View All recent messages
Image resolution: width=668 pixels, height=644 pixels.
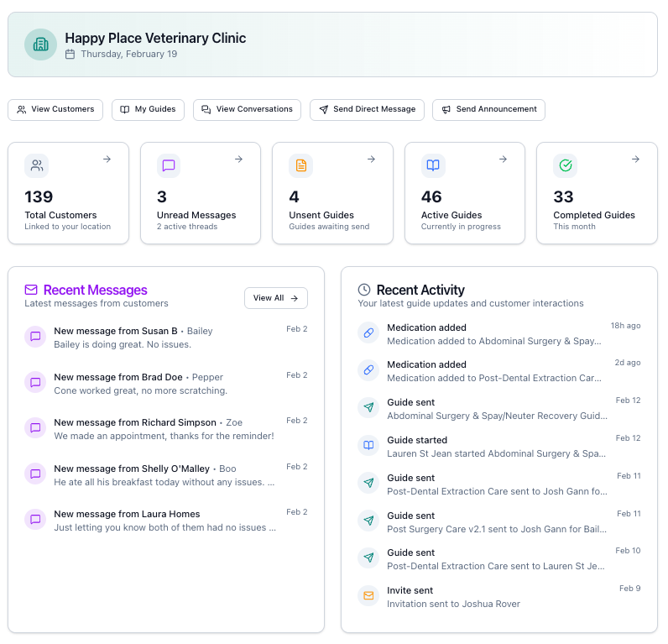275,298
